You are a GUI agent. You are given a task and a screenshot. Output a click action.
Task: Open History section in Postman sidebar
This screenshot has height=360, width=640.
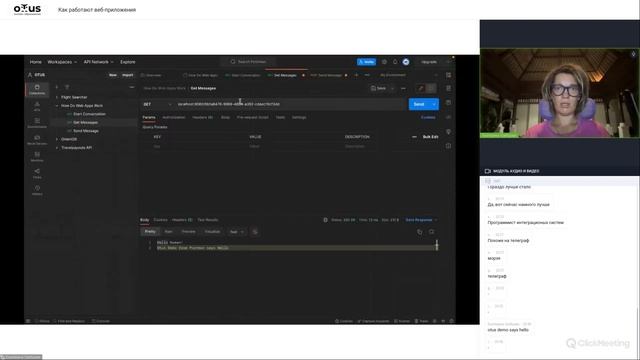tap(37, 190)
